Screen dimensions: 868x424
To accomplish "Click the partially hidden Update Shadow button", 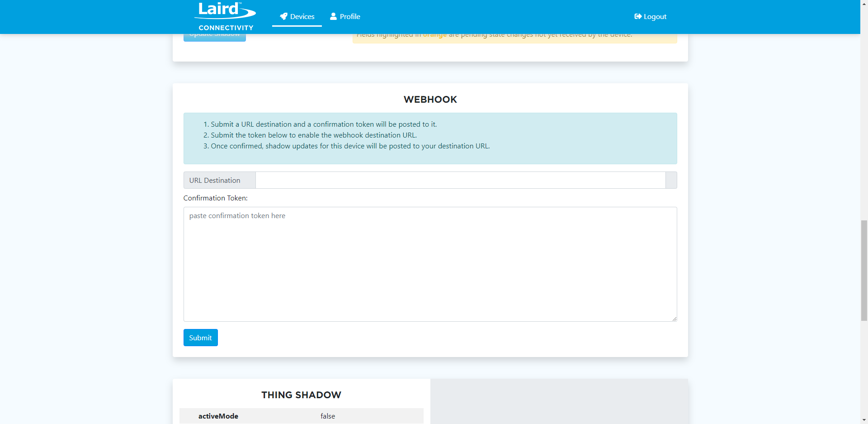I will click(214, 37).
